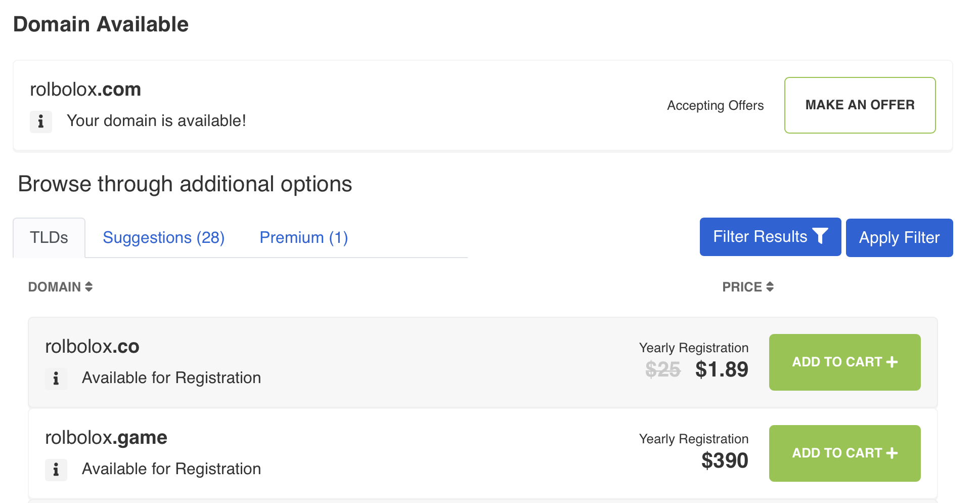Click the rolbolox.co domain name

click(92, 347)
